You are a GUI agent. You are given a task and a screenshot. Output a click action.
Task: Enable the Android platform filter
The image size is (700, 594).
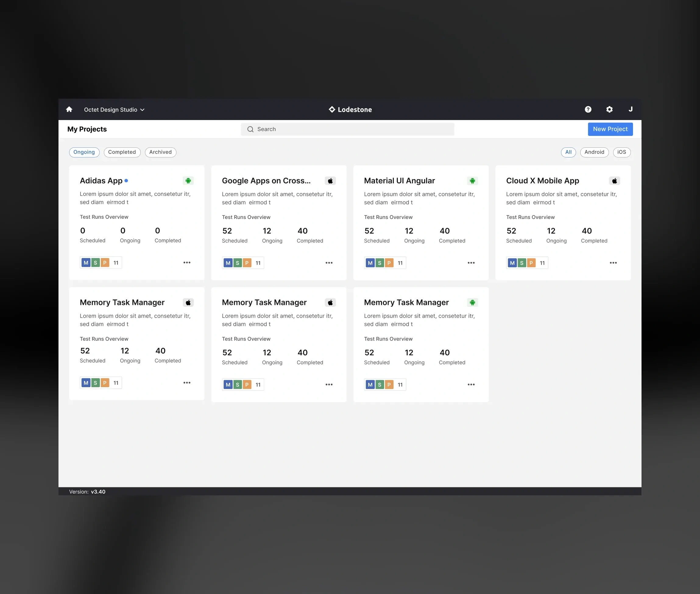click(x=594, y=152)
